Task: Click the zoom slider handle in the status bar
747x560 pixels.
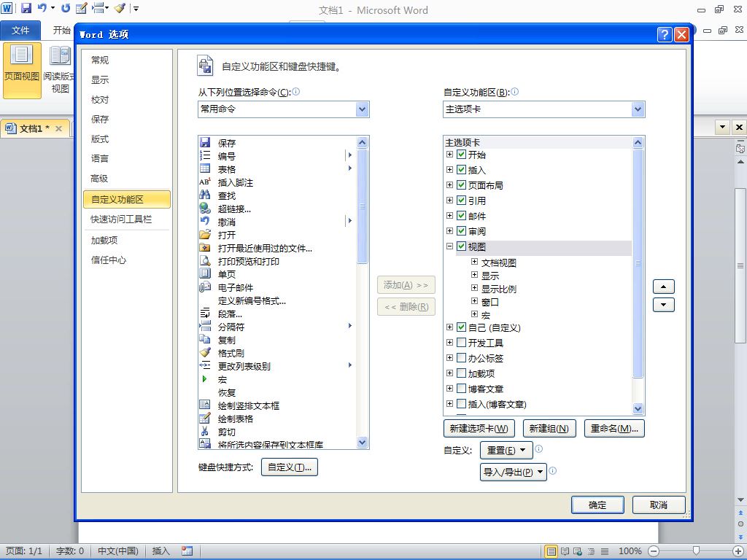Action: 696,551
